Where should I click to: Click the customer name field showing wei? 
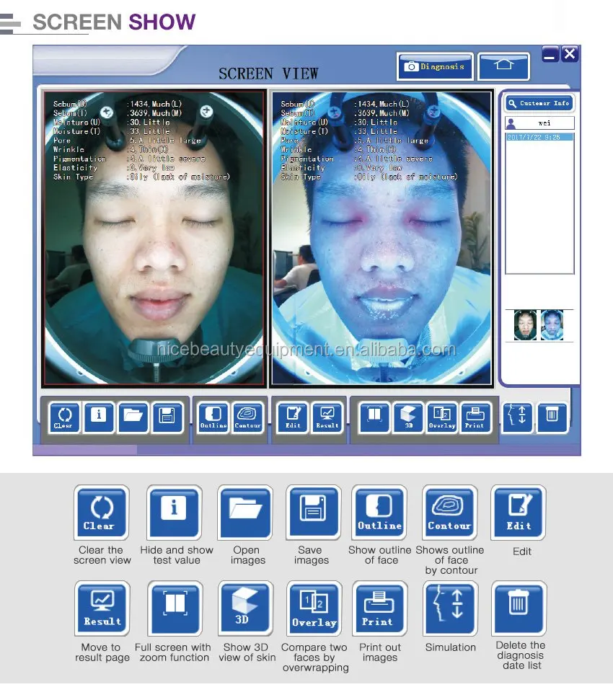544,123
